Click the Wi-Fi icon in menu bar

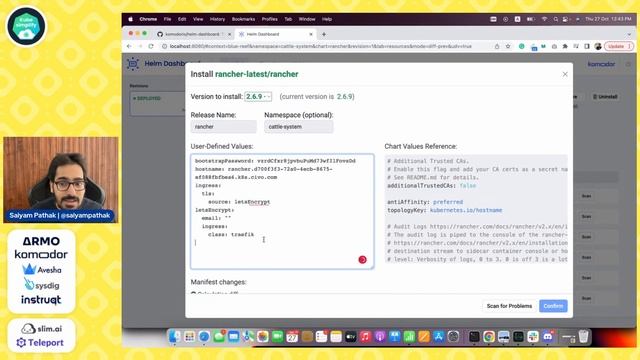click(x=544, y=19)
